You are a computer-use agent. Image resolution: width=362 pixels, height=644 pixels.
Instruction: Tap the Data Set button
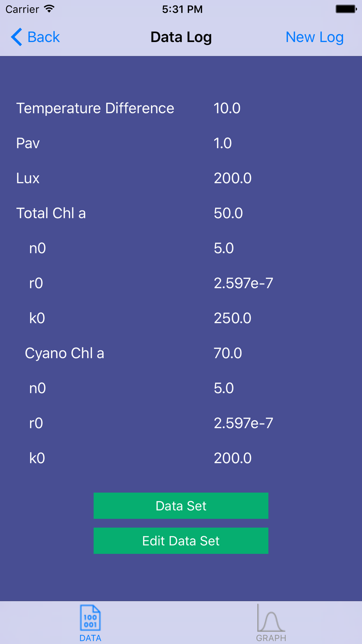click(181, 506)
